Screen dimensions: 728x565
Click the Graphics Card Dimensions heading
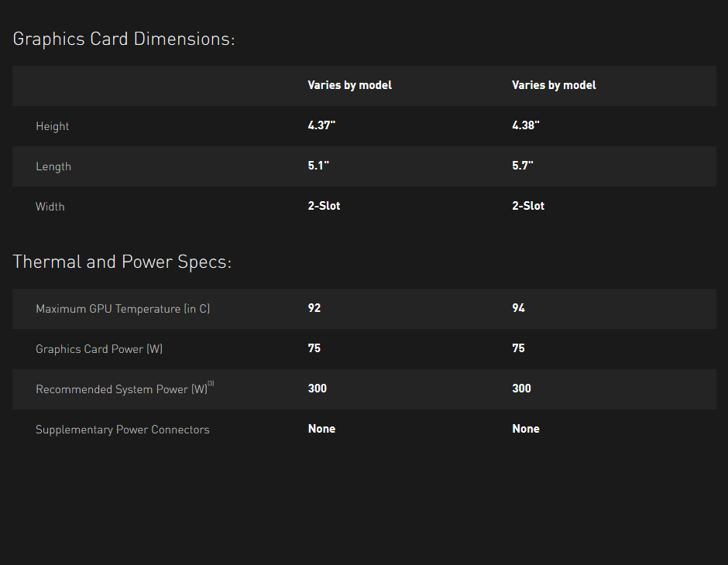(123, 39)
